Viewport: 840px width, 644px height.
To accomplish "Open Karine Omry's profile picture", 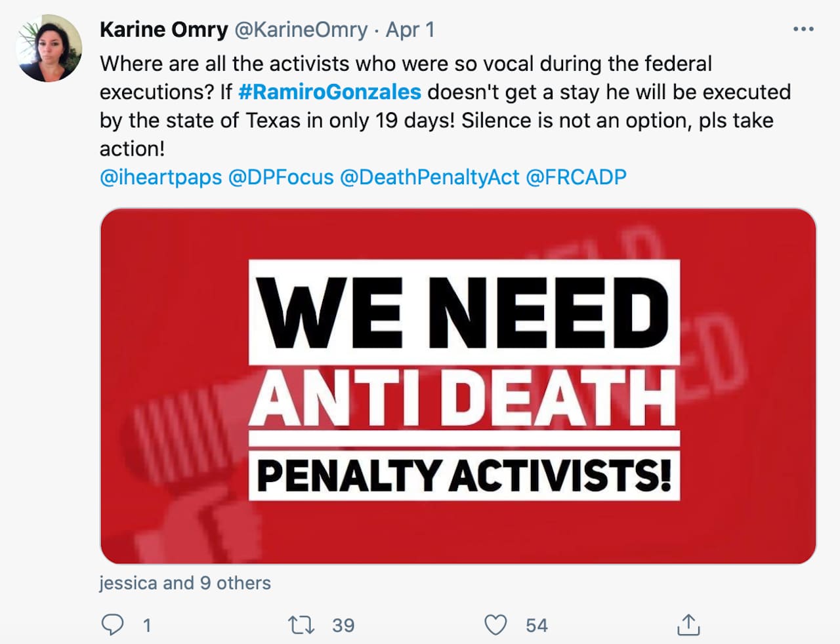I will (49, 49).
